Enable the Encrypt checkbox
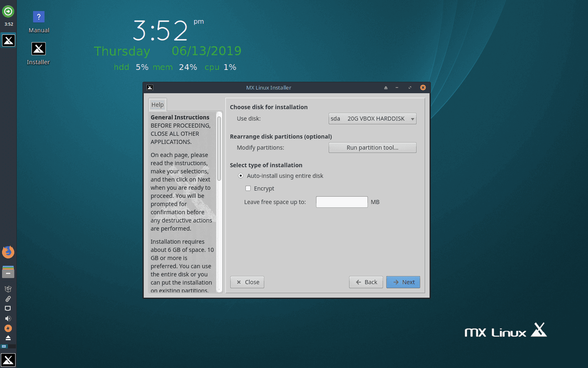588x368 pixels. coord(248,188)
